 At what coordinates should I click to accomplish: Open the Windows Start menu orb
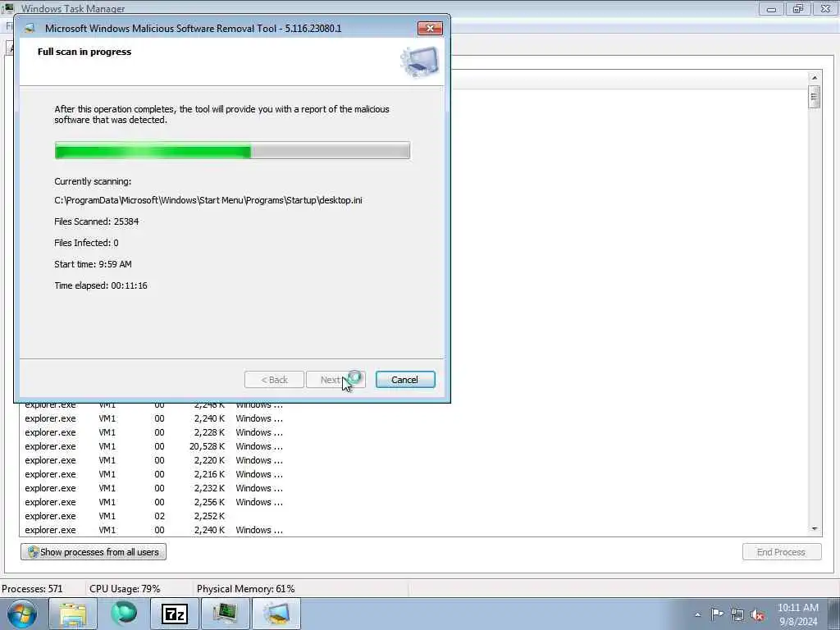coord(22,614)
